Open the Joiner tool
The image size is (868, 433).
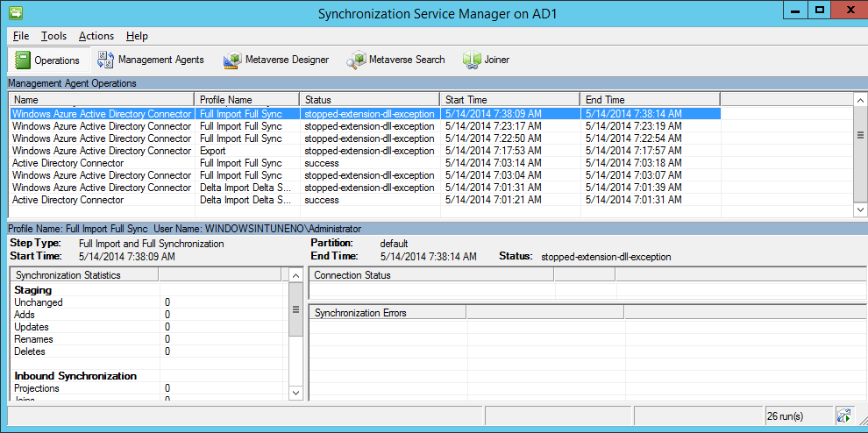click(486, 60)
